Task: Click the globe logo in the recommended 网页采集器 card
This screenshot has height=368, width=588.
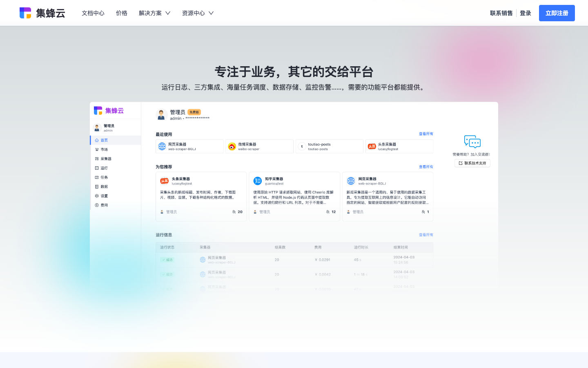Action: pos(351,181)
